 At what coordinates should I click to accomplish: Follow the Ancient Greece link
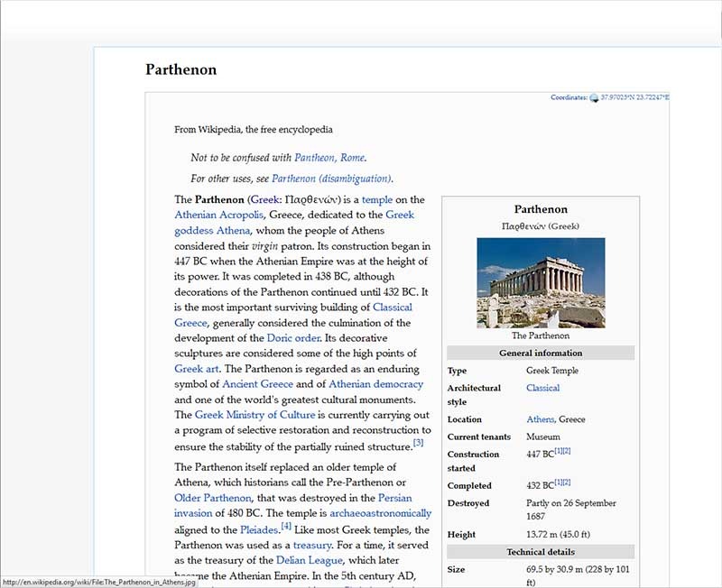point(257,383)
